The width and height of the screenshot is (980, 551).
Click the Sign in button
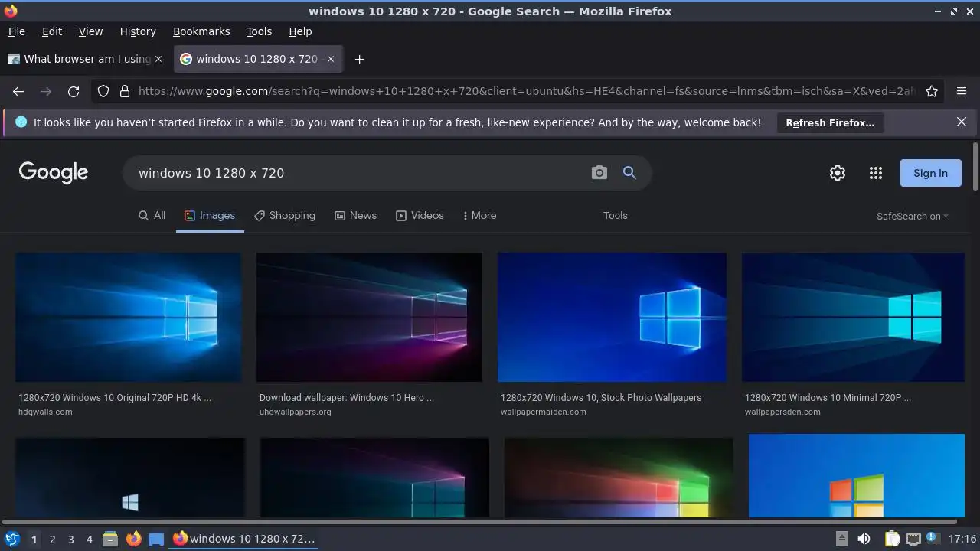click(930, 173)
